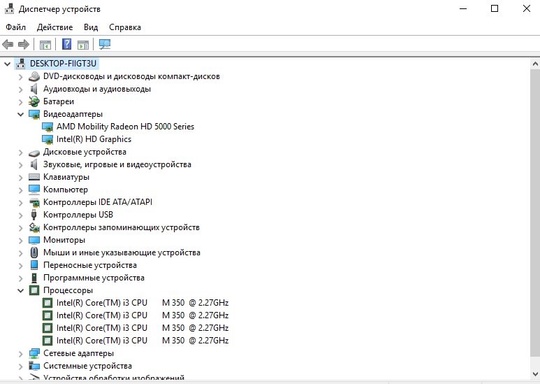Click the DESKTOP-FIIGT3U computer icon
Image resolution: width=540 pixels, height=384 pixels.
(21, 63)
